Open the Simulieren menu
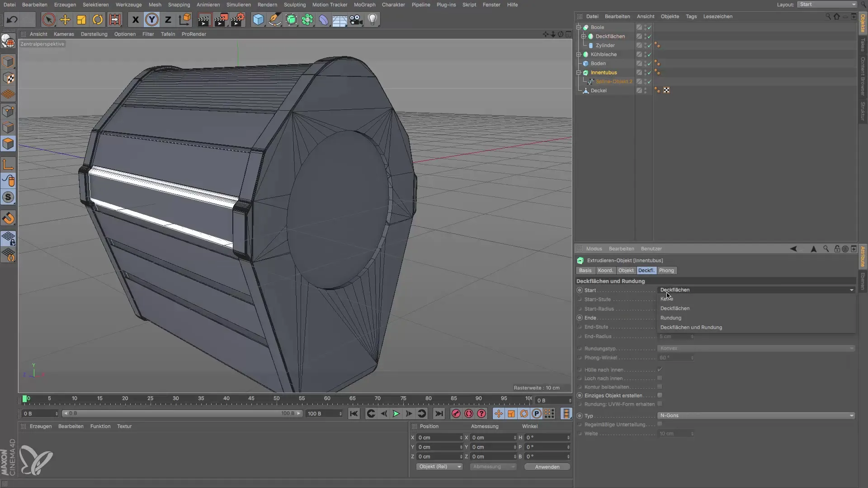 pos(239,5)
